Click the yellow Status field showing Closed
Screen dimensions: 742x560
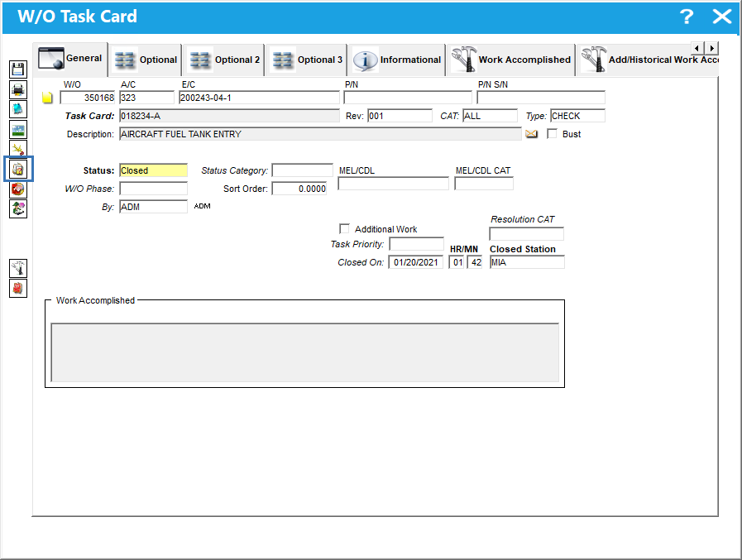153,170
